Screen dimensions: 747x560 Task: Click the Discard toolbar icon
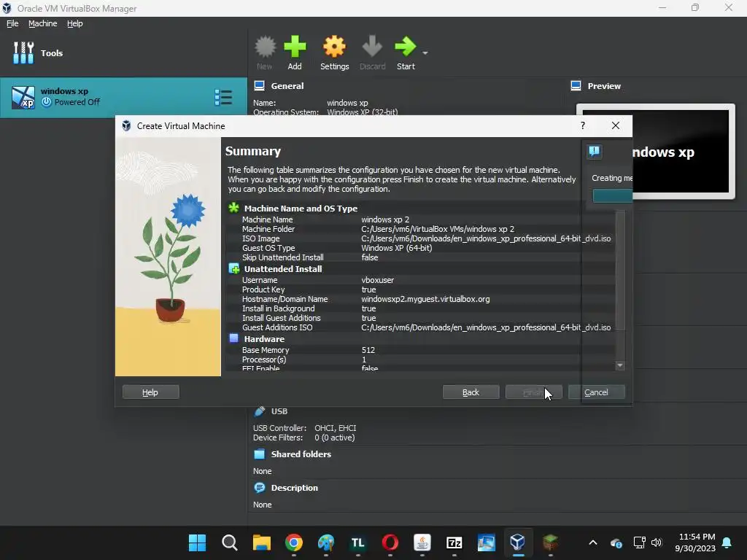(x=372, y=47)
